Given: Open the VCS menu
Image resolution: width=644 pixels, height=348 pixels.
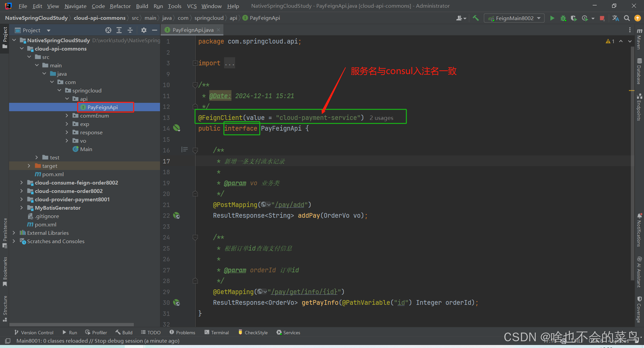Looking at the screenshot, I should coord(191,6).
